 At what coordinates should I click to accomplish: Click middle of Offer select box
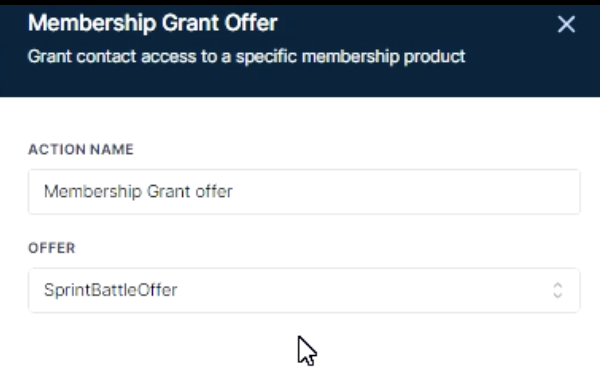[304, 290]
